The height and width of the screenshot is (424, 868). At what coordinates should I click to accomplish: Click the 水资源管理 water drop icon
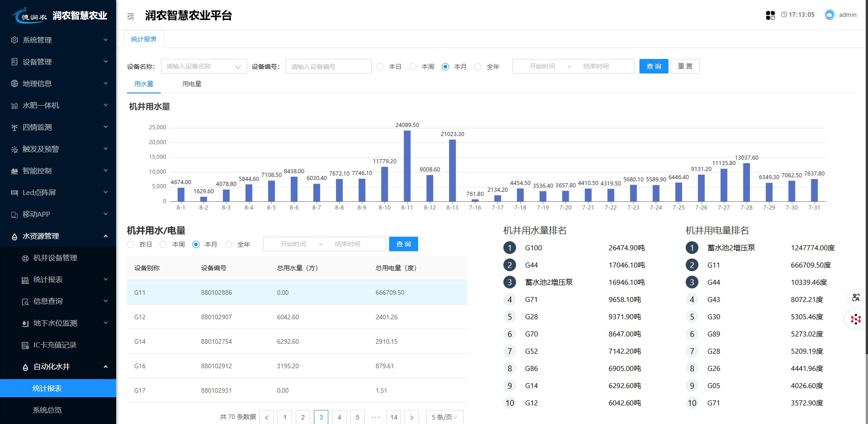coord(15,236)
